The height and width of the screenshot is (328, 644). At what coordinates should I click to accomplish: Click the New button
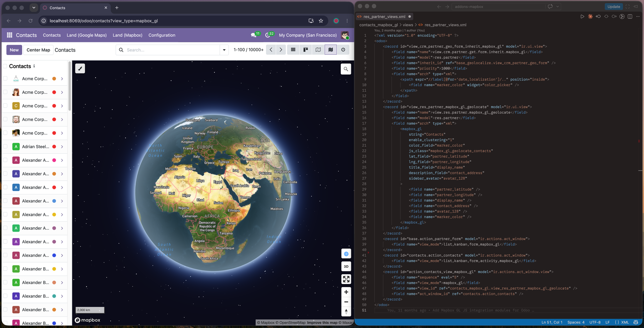click(x=14, y=50)
